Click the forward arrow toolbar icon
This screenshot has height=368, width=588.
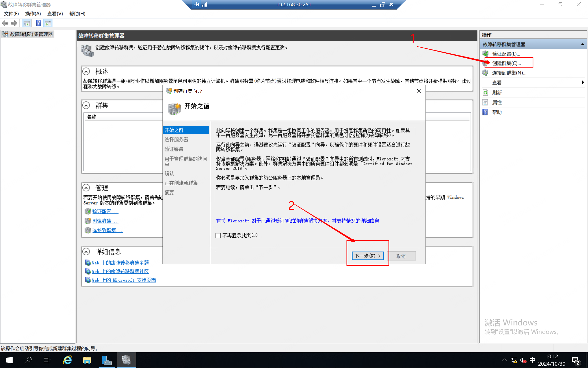(14, 23)
